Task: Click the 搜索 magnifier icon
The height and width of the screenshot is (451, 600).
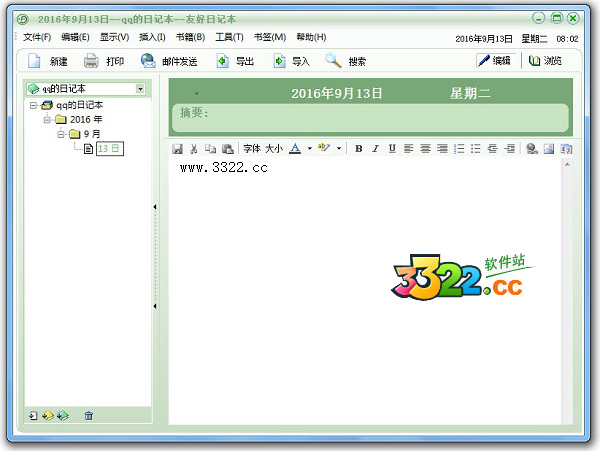Action: tap(333, 60)
